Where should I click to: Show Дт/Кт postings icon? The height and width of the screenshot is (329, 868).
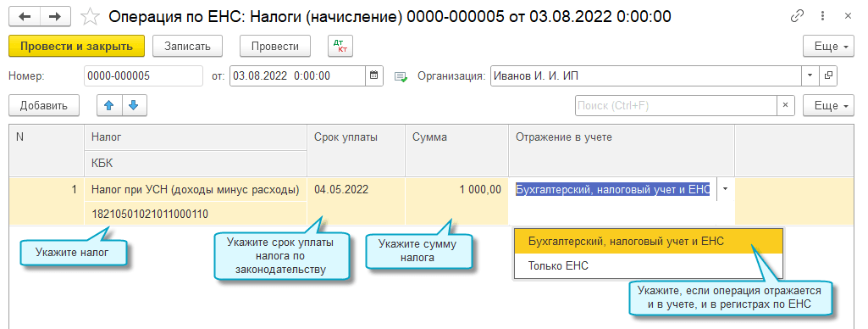coord(340,47)
